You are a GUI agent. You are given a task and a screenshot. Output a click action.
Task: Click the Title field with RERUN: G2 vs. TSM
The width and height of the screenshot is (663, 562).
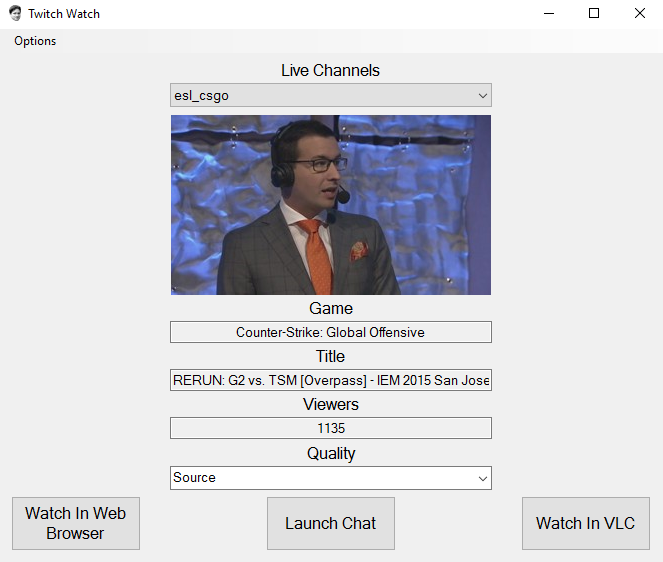pos(331,380)
